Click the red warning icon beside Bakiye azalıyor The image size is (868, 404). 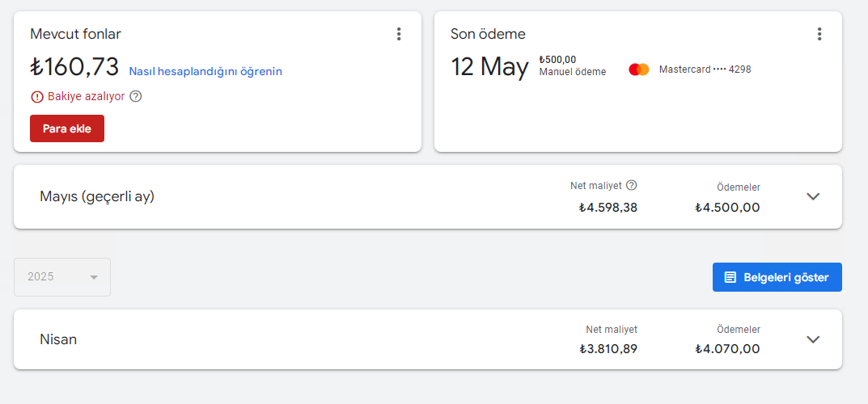point(37,97)
